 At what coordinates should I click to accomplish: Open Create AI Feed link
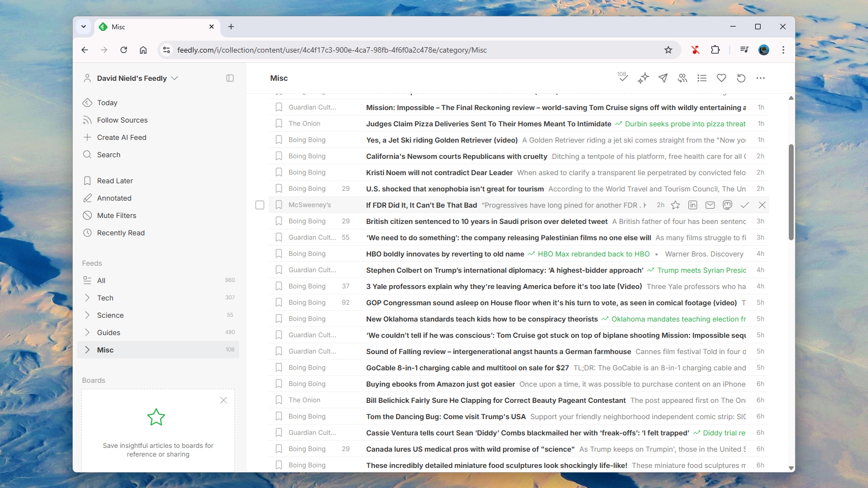[x=122, y=137]
